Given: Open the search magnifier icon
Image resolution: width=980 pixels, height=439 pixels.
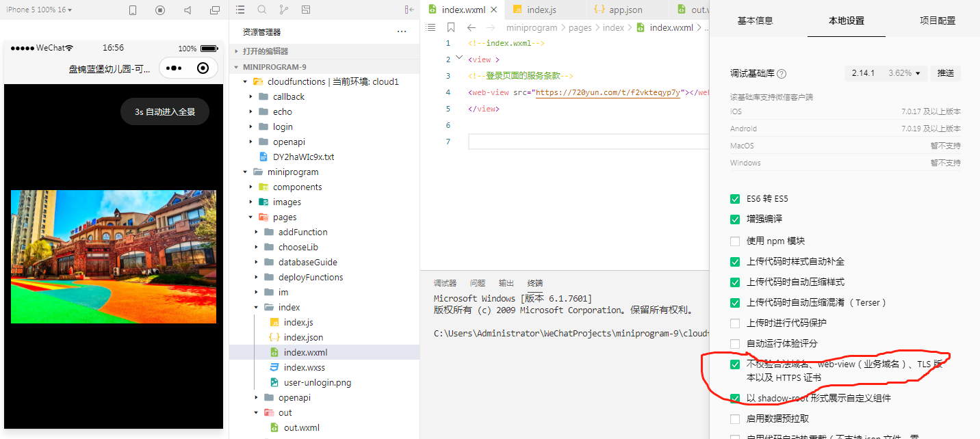Looking at the screenshot, I should coord(262,10).
